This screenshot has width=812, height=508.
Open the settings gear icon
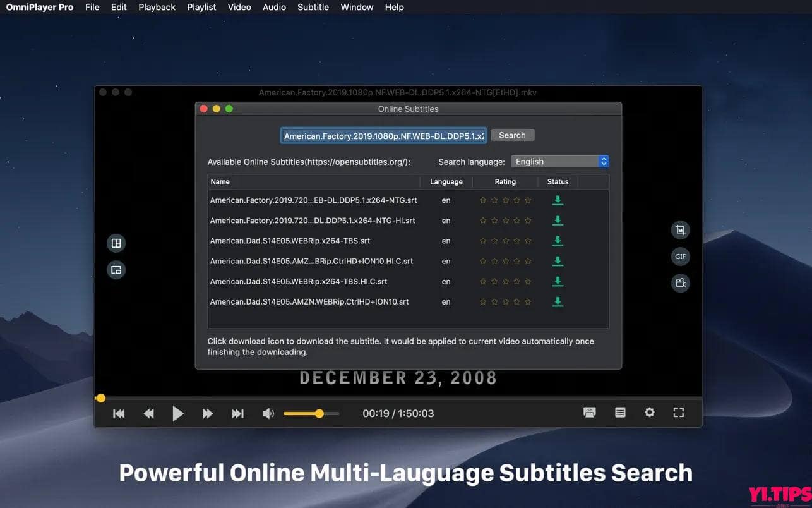[649, 413]
